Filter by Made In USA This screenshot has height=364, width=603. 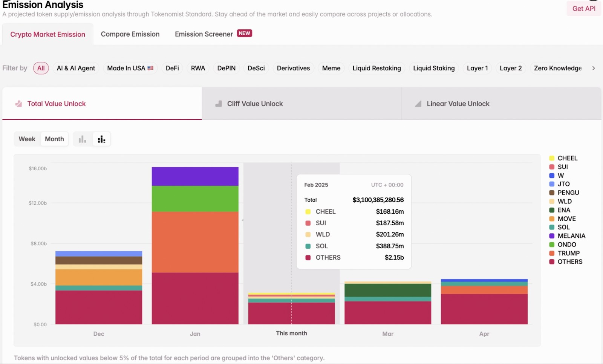(130, 68)
